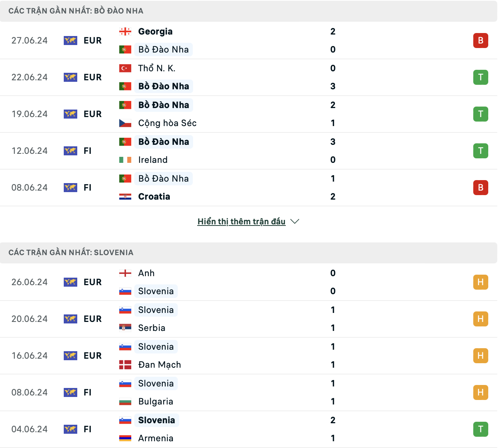Click the FI label on 08.06.24 Croatia row

click(88, 188)
